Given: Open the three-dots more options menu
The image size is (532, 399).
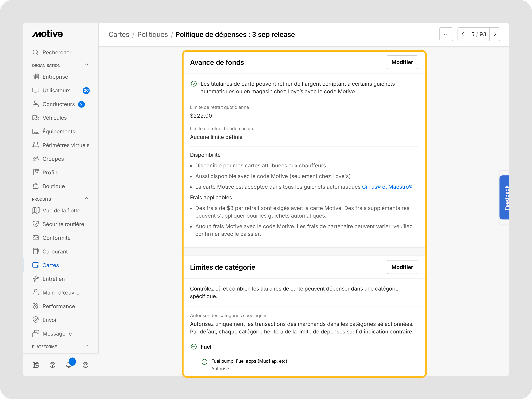Looking at the screenshot, I should [x=446, y=34].
